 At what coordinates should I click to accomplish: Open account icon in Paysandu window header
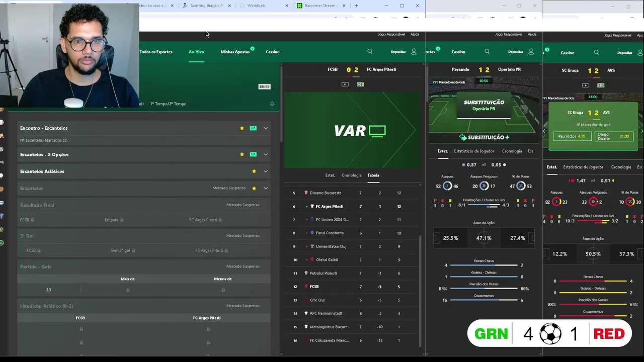[531, 52]
